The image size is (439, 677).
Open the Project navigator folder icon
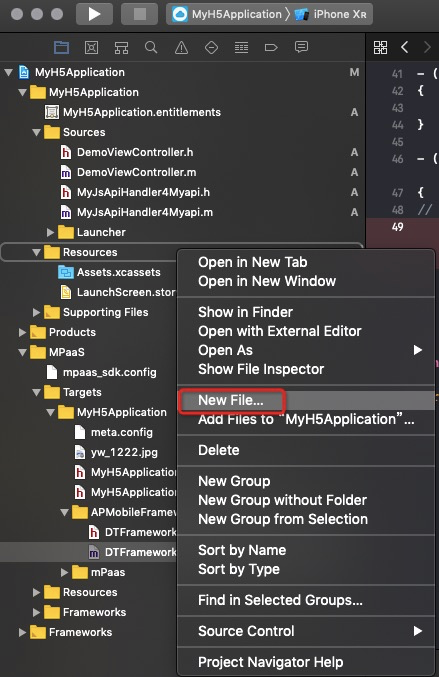61,47
